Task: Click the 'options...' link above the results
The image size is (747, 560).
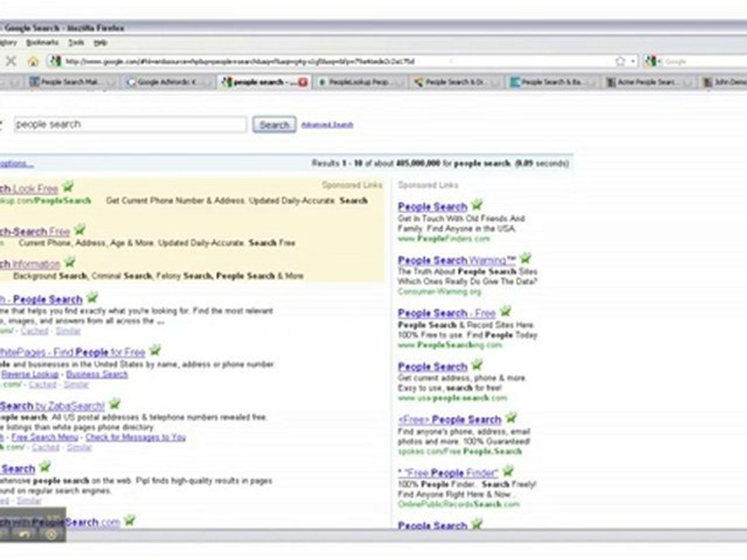Action: (16, 164)
